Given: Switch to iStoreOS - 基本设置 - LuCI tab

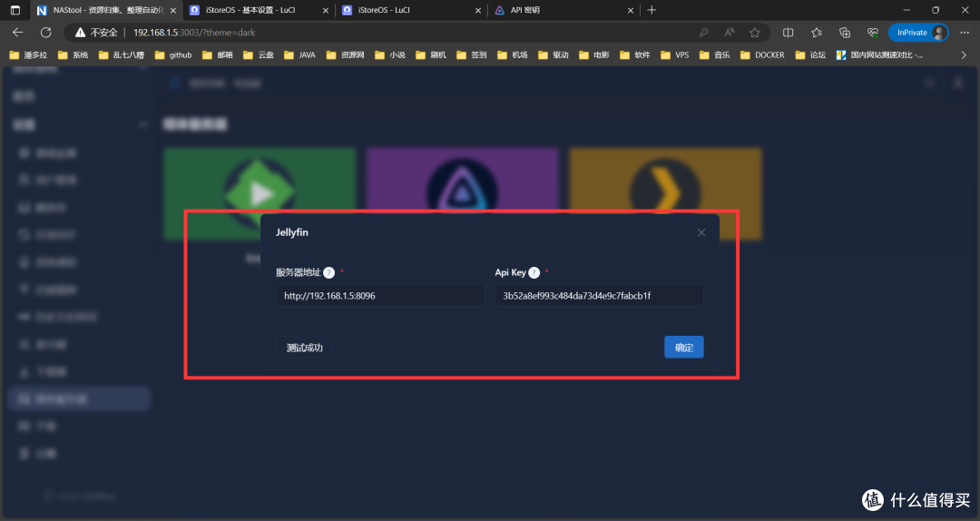Looking at the screenshot, I should pos(260,10).
